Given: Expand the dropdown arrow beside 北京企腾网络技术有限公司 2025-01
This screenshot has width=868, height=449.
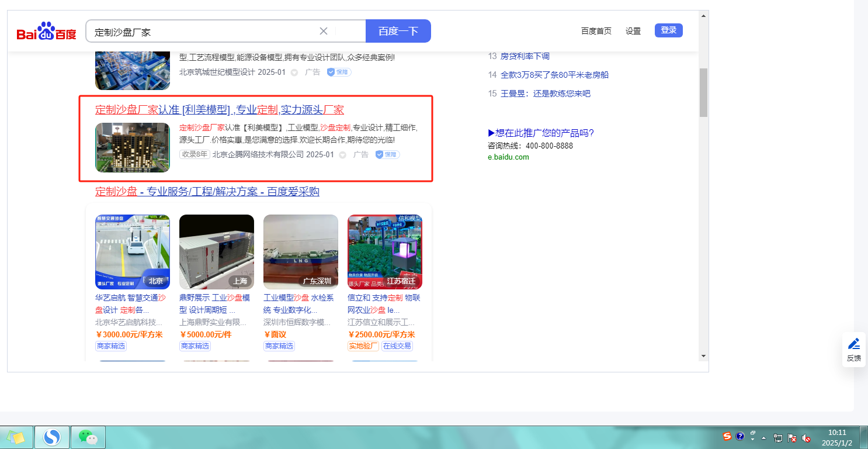Looking at the screenshot, I should [x=343, y=155].
